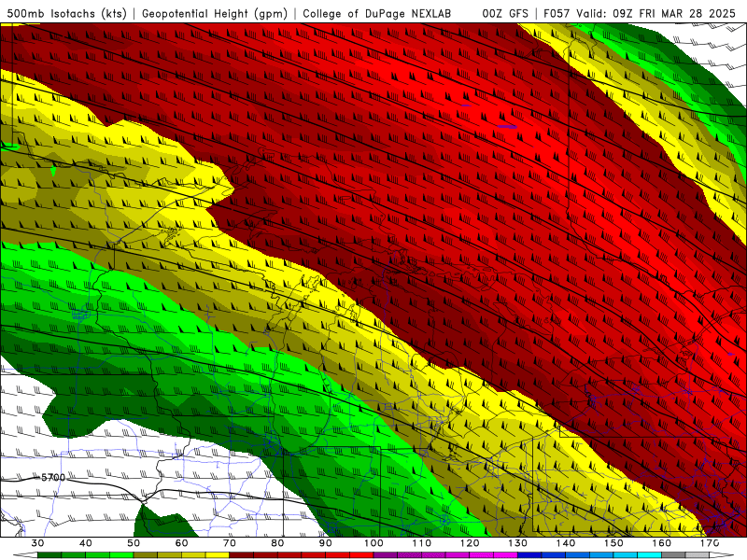This screenshot has height=560, width=747.
Task: Click the 70 value on the color scale
Action: click(230, 543)
